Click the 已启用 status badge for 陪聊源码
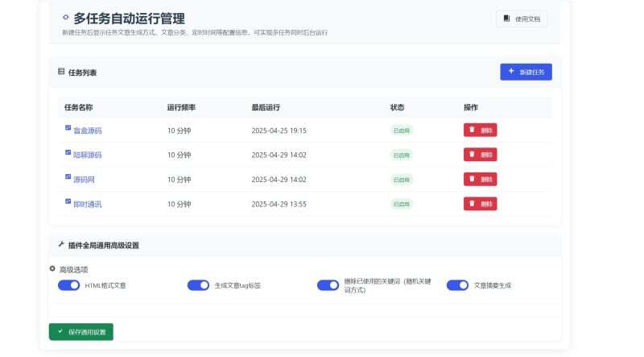Viewport: 644px width, 357px height. (x=401, y=156)
